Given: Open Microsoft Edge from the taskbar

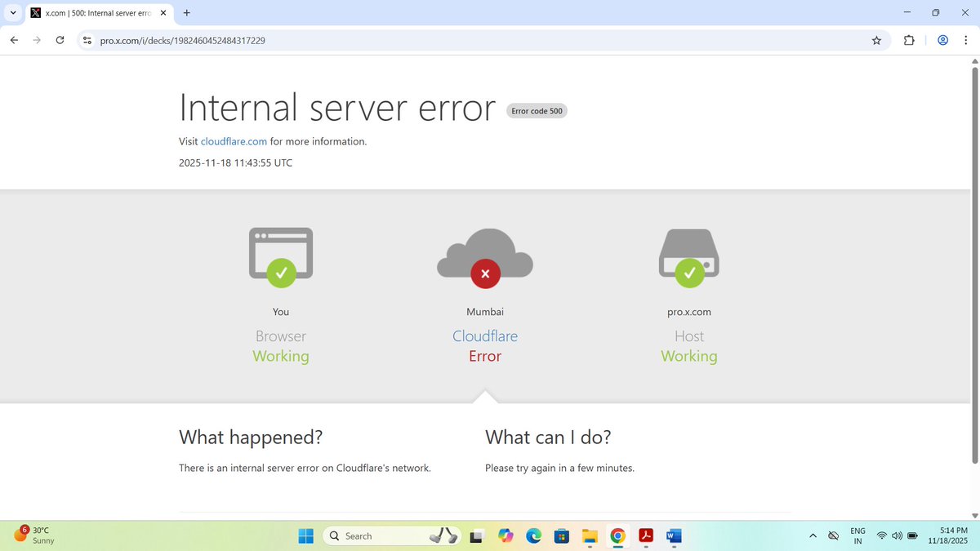Looking at the screenshot, I should pos(534,535).
